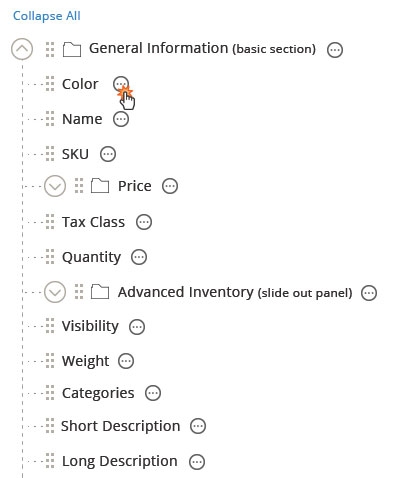Click ellipsis icon beside Price group

170,186
